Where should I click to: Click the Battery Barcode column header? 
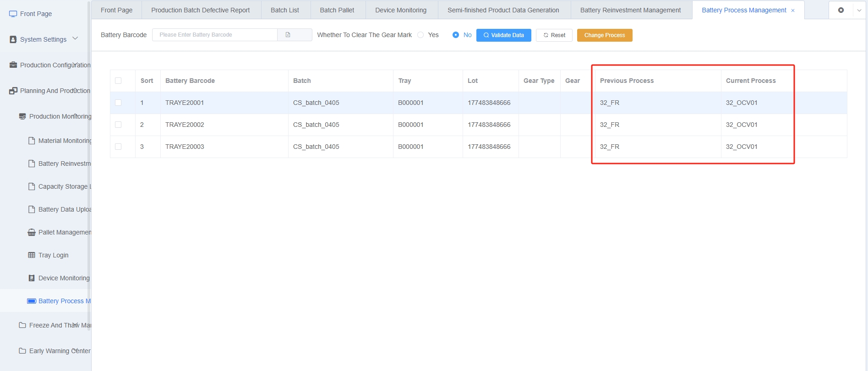click(x=190, y=81)
